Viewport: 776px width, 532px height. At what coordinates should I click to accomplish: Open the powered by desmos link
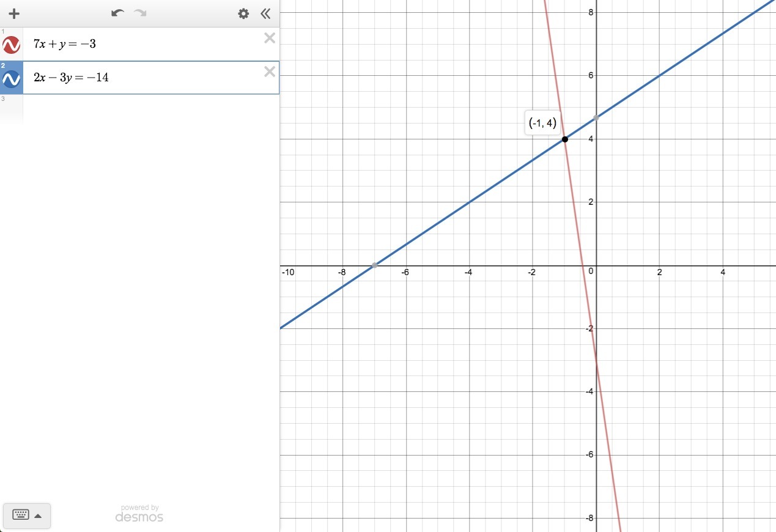click(x=139, y=514)
